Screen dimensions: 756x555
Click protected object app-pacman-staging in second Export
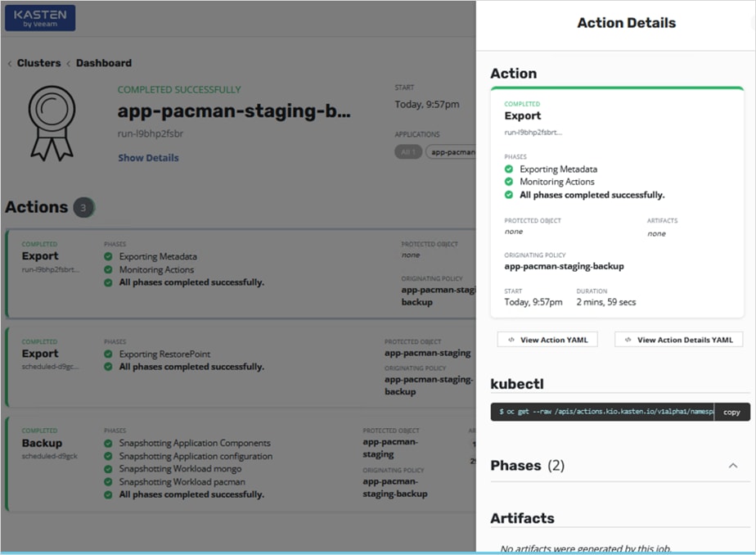428,353
